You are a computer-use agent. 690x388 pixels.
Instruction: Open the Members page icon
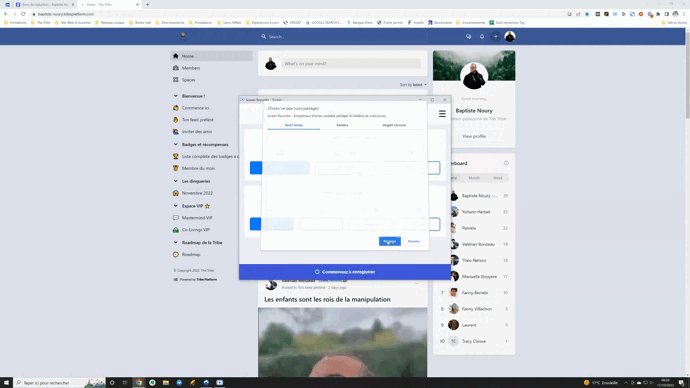click(176, 68)
